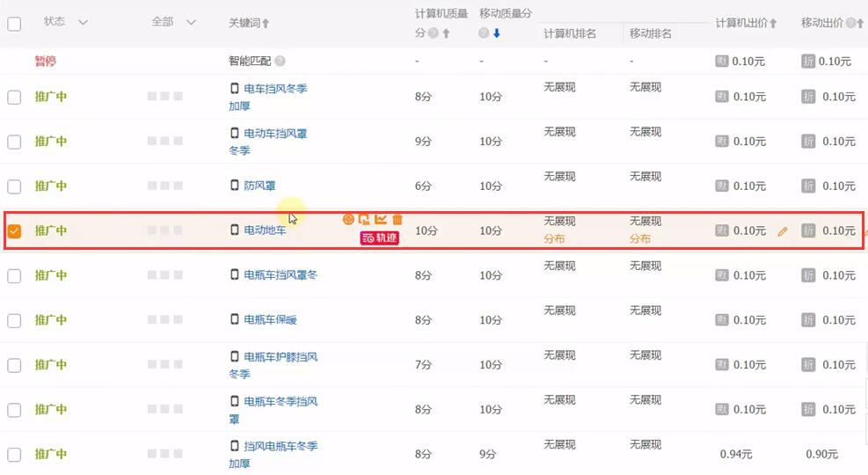Click help icon next to 智能匹配
868x475 pixels.
pos(280,62)
